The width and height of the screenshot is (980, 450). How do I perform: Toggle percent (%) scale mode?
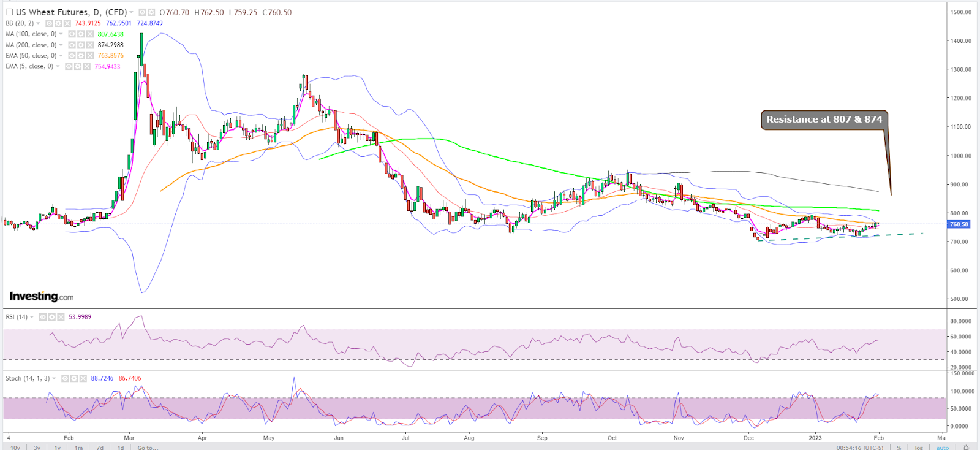899,447
